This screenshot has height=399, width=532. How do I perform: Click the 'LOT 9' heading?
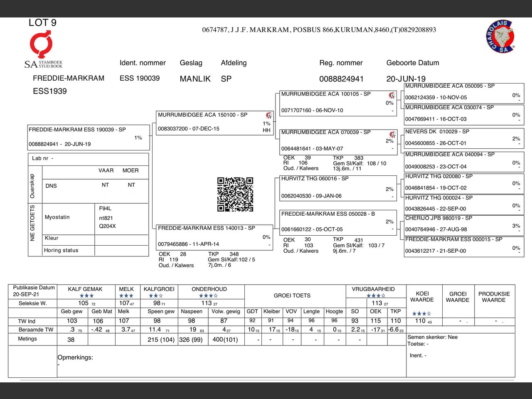coord(42,23)
